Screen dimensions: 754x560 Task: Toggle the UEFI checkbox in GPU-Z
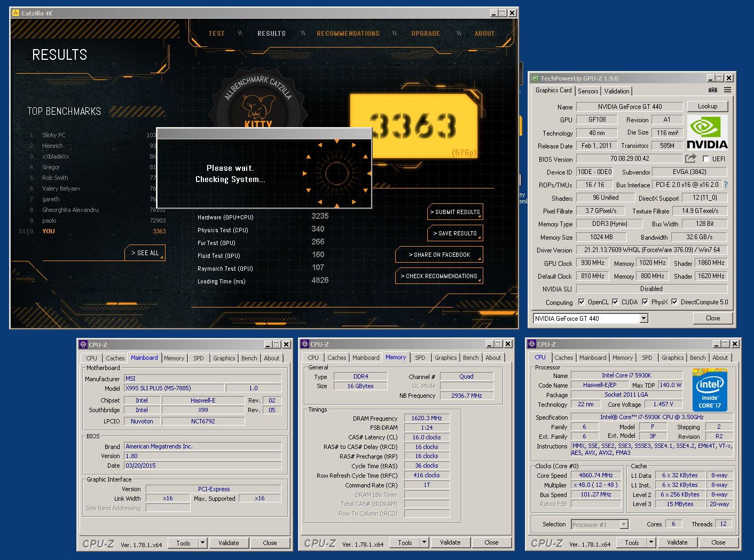706,159
